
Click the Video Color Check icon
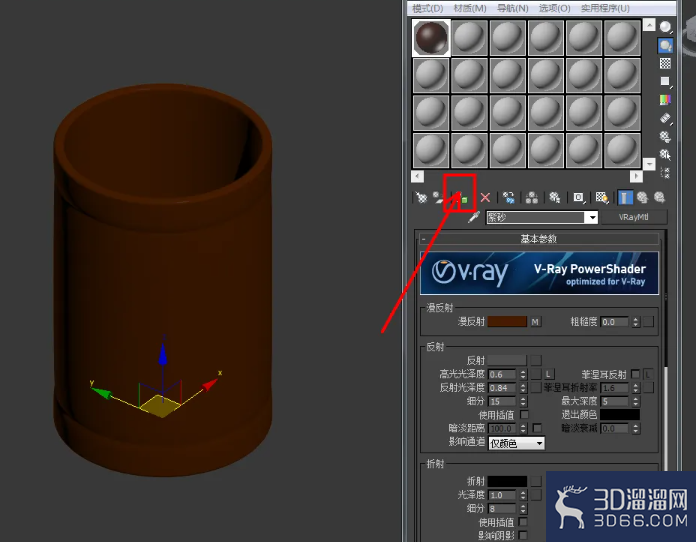(665, 100)
